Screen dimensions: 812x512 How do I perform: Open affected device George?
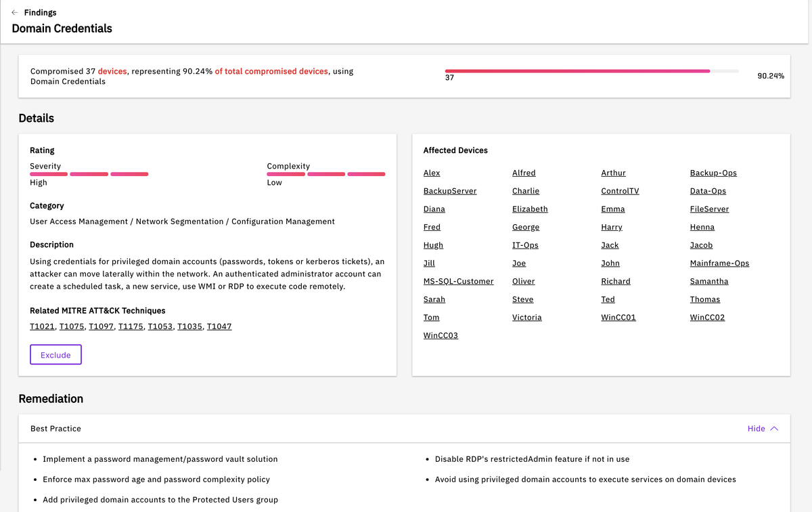[526, 228]
